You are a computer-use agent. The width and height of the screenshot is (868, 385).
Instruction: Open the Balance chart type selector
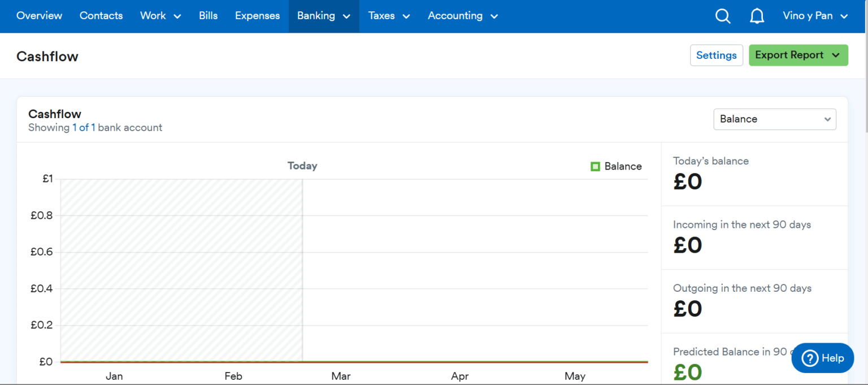coord(774,119)
